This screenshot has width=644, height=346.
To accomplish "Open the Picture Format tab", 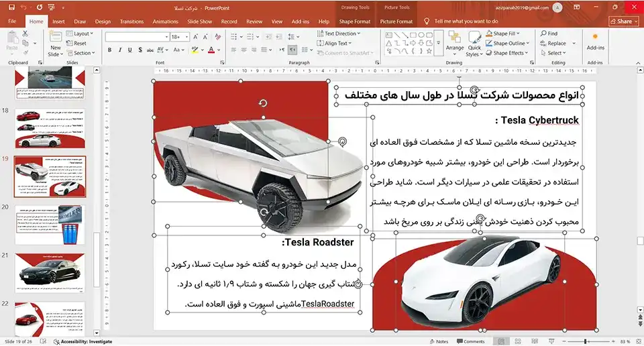I will point(396,21).
